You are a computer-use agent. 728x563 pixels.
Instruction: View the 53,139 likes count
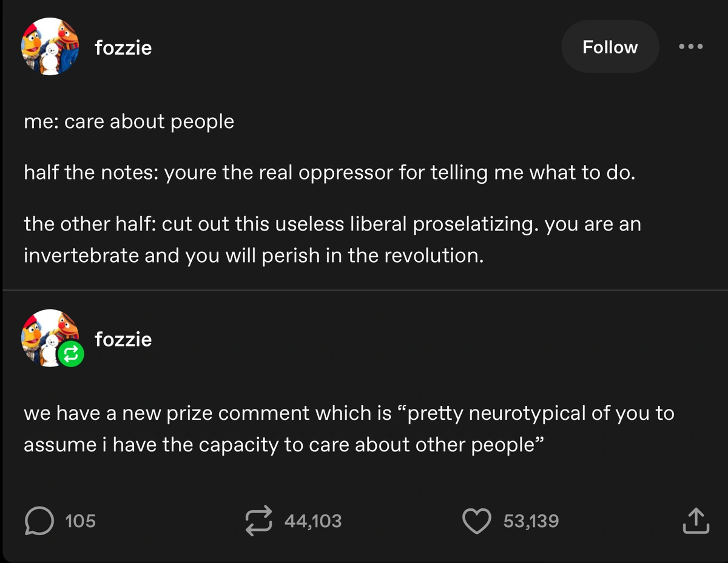click(x=531, y=521)
